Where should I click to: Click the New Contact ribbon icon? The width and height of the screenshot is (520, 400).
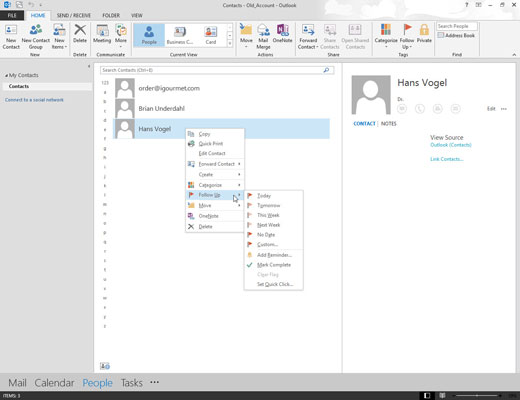tap(11, 37)
